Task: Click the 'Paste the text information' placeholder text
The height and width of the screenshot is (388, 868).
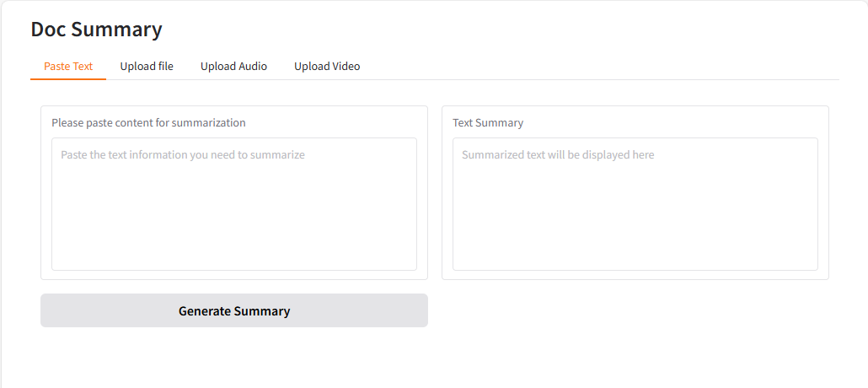Action: [x=183, y=155]
